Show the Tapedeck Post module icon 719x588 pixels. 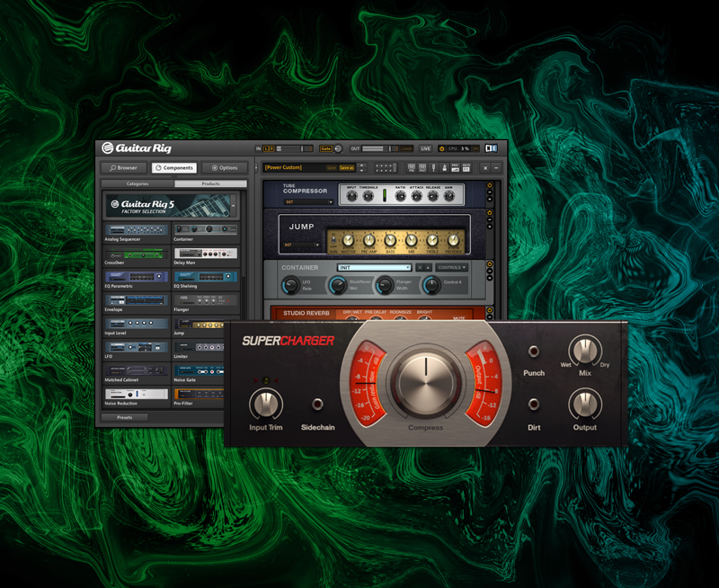pyautogui.click(x=422, y=168)
